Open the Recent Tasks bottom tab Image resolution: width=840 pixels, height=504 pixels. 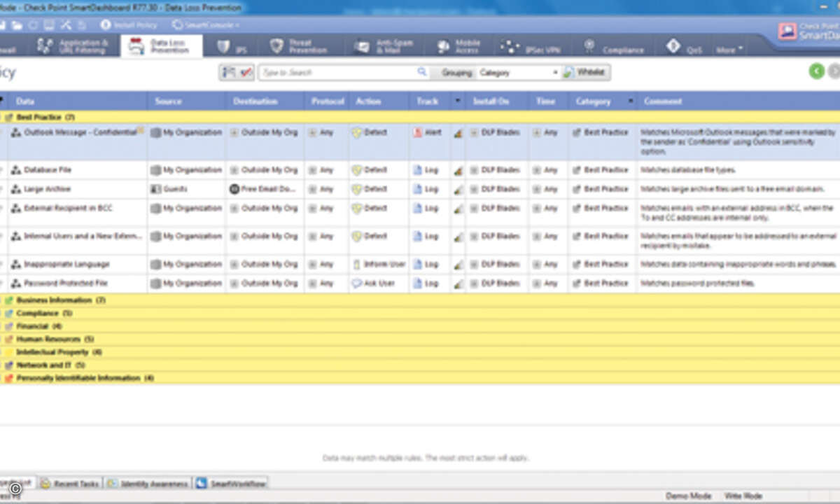click(x=70, y=484)
